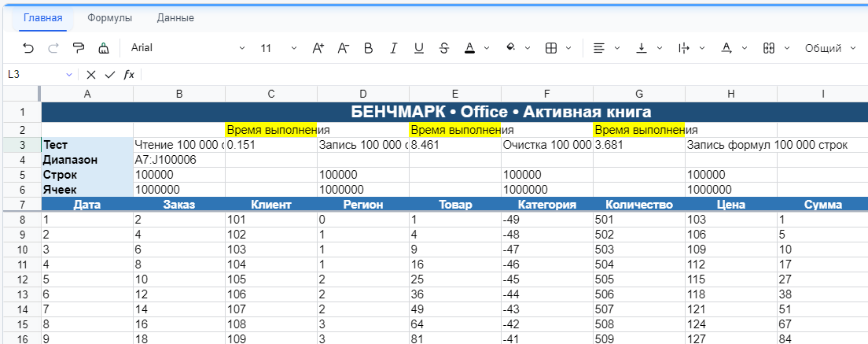Toggle underline formatting
The width and height of the screenshot is (868, 344).
(418, 48)
